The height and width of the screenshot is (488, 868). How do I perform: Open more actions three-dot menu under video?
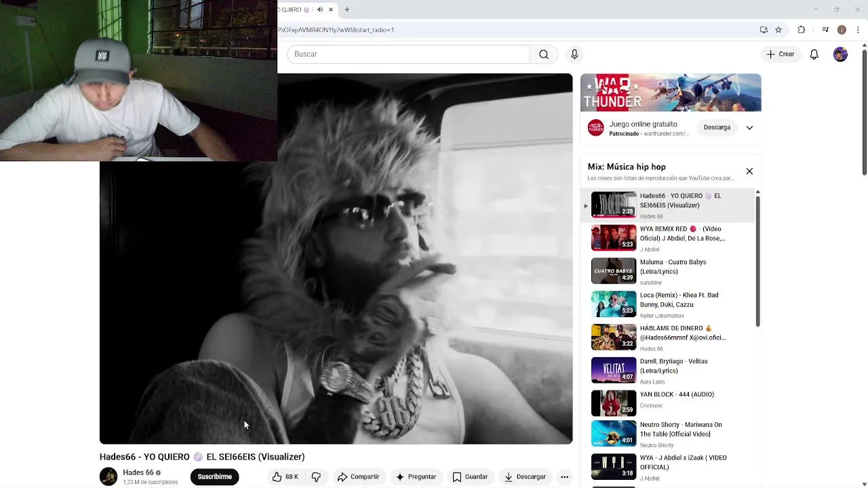pos(564,477)
